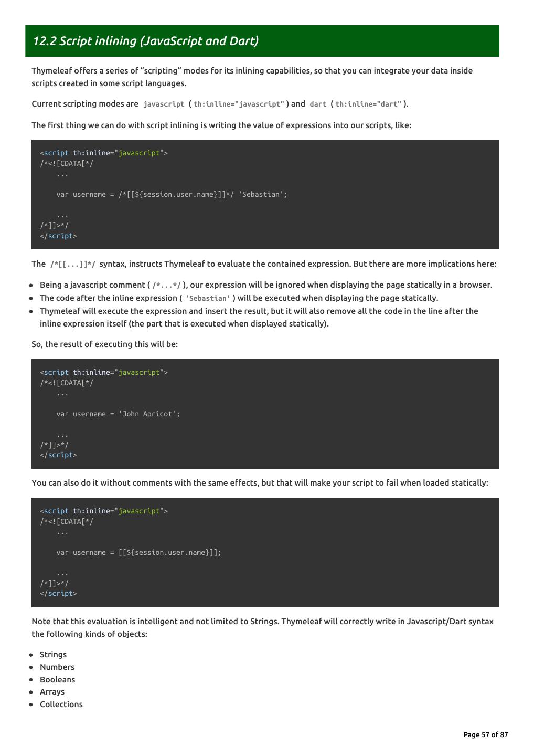534x756 pixels.
Task: Click the paragraph starting "Thymeleaf offers a series"
Action: 252,77
